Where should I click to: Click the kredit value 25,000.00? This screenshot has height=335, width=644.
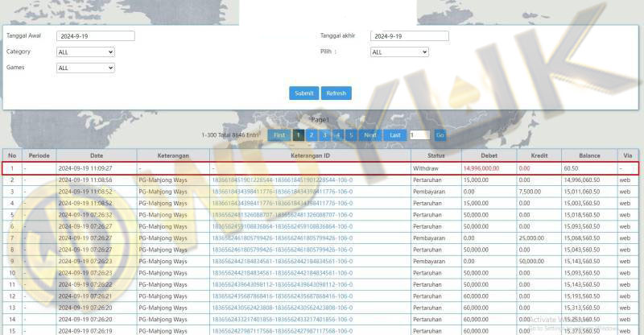coord(531,238)
